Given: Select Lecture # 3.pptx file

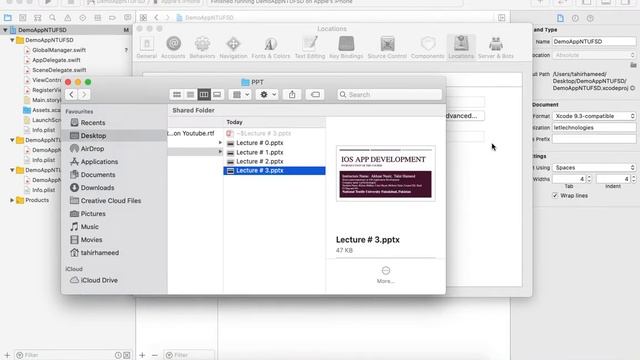Looking at the screenshot, I should coord(274,171).
